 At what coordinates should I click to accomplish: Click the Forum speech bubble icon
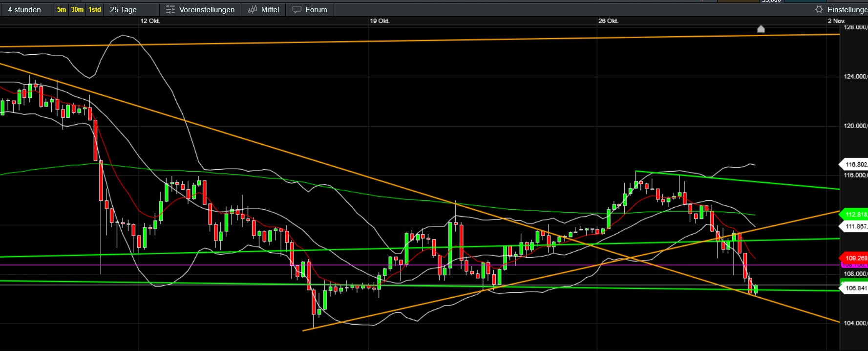click(x=296, y=10)
